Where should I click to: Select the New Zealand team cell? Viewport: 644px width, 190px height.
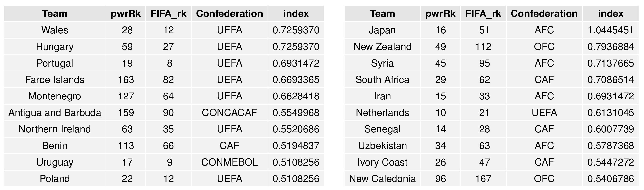coord(382,46)
